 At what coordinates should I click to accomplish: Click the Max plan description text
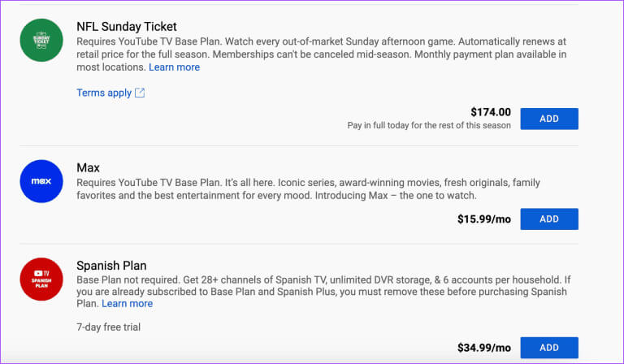coord(308,189)
